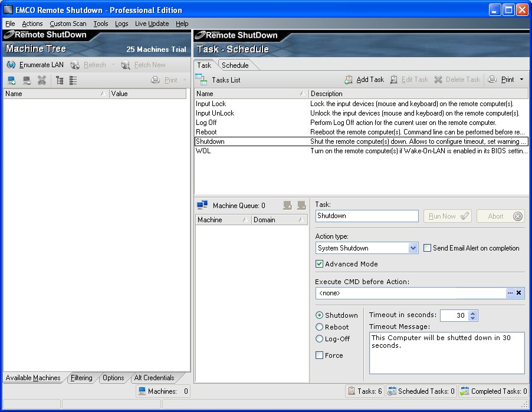
Task: Open the Action type System Shutdown dropdown
Action: pos(413,248)
